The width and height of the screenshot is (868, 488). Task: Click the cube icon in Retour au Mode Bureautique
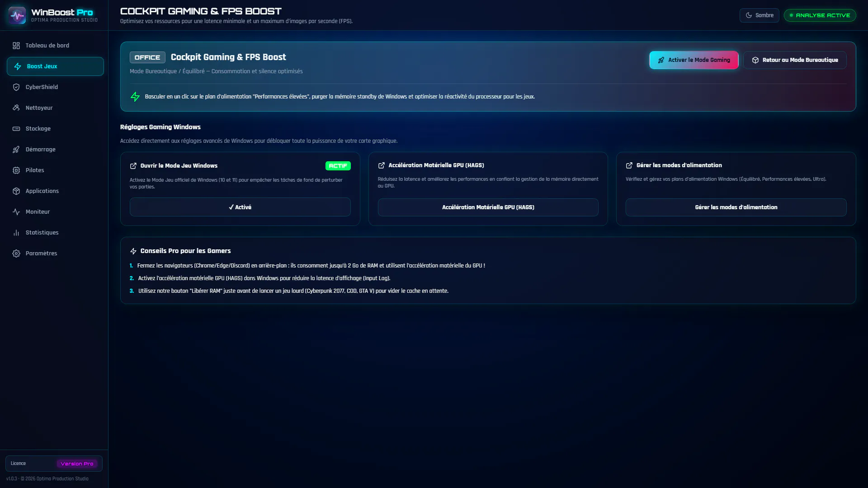point(755,60)
